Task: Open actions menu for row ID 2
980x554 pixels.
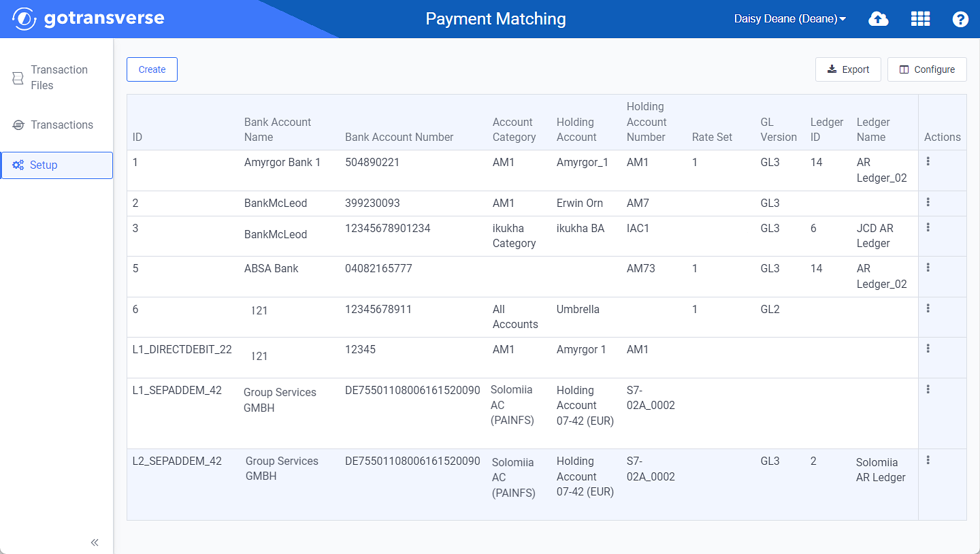Action: pyautogui.click(x=928, y=202)
